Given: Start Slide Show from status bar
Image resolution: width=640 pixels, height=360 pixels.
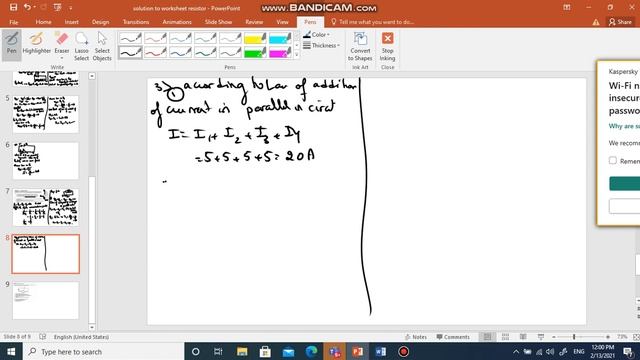Looking at the screenshot, I should (x=541, y=337).
